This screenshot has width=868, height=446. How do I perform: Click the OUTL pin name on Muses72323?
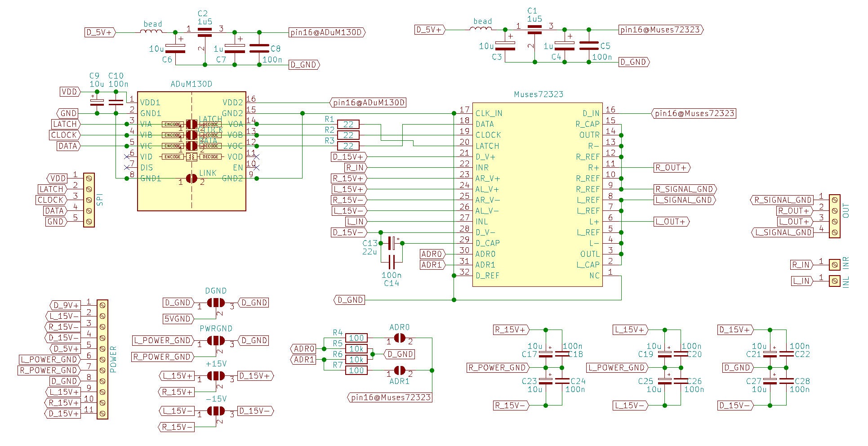coord(590,254)
